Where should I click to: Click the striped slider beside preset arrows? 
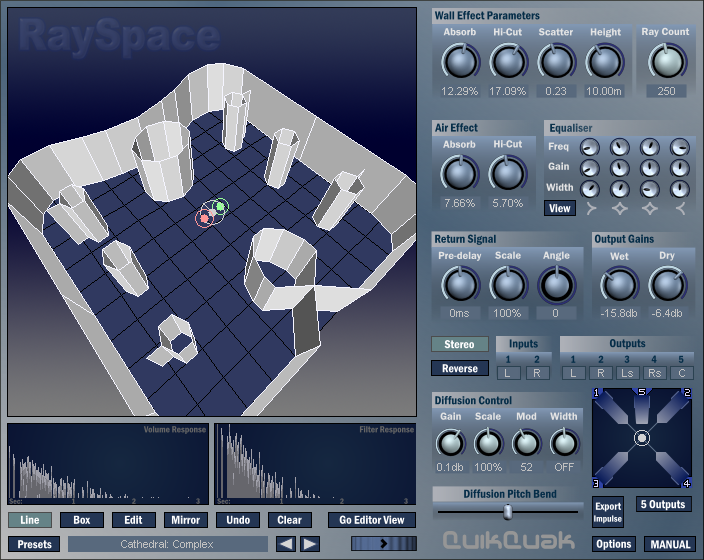pyautogui.click(x=384, y=544)
